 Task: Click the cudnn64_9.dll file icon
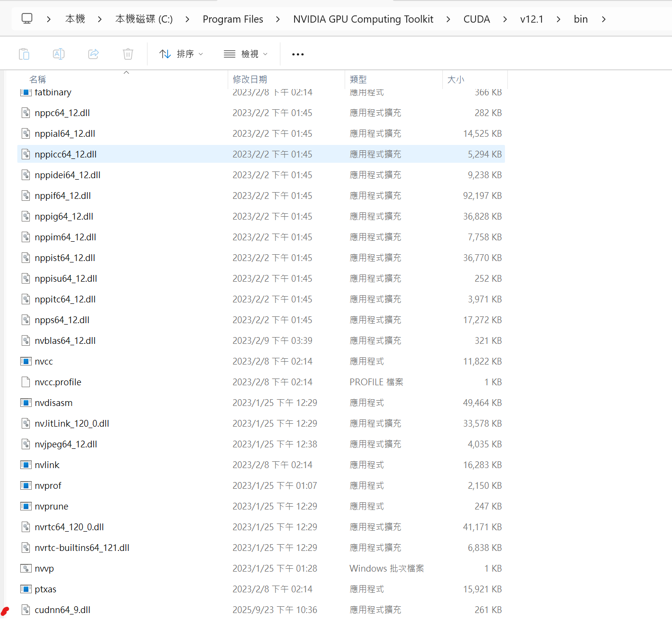point(26,610)
